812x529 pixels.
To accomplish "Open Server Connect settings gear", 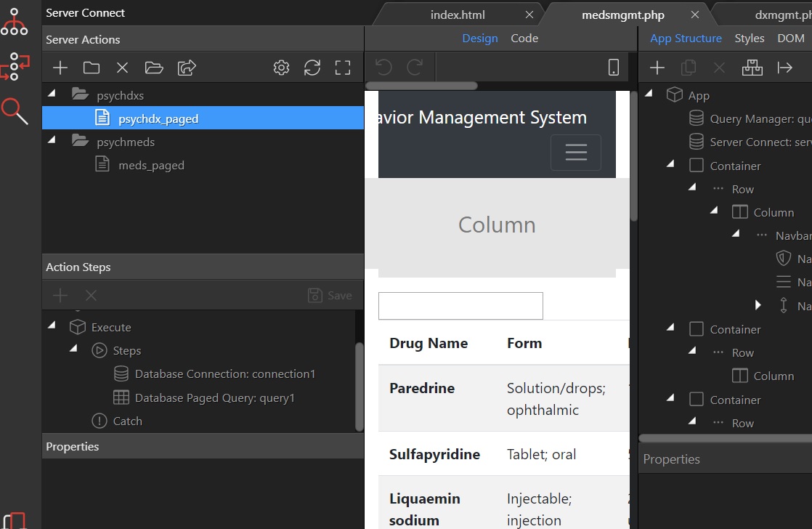I will coord(281,68).
